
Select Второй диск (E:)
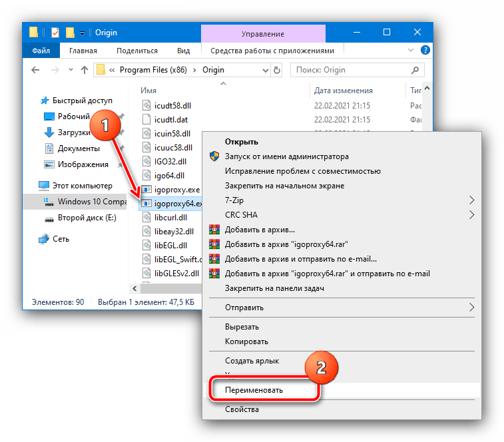tap(81, 218)
